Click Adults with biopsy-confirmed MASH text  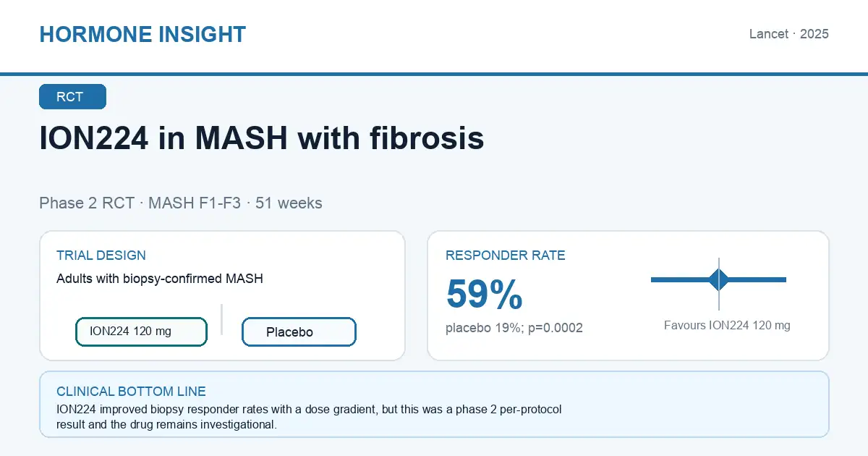click(x=160, y=279)
